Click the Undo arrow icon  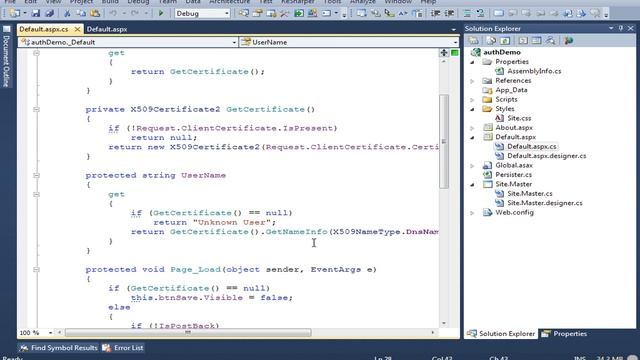point(113,13)
